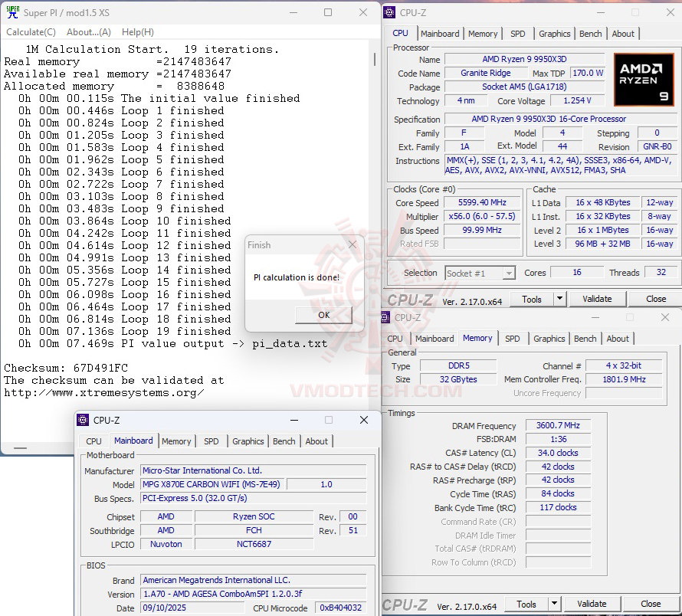Click 'Loop 19 finished' line in Super PI
This screenshot has height=616, width=682.
[x=124, y=332]
